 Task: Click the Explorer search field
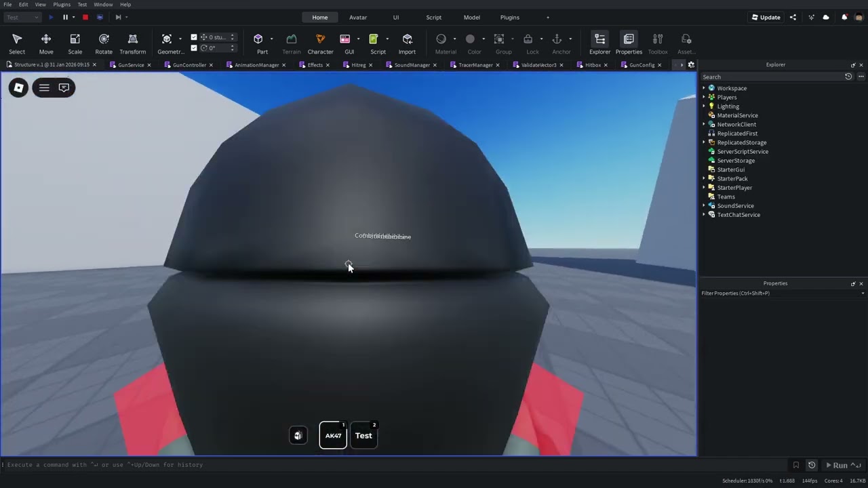point(772,77)
